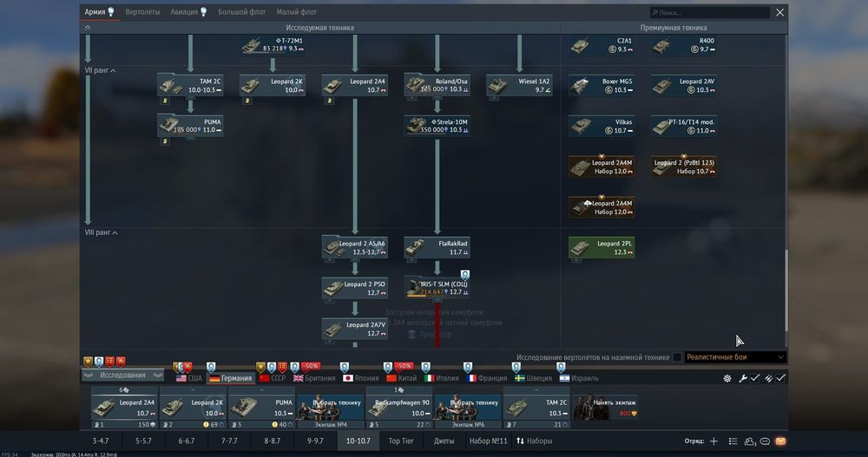Select TAM 2C vehicle in research tree

(x=190, y=85)
